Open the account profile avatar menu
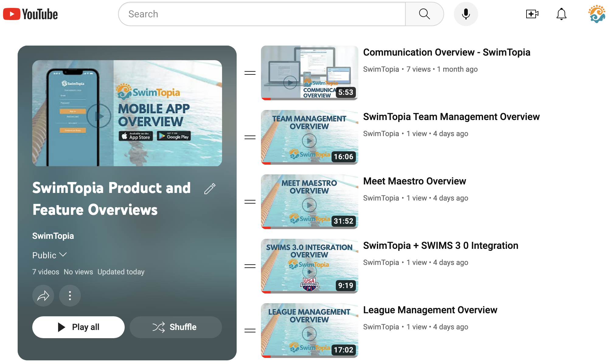 (x=597, y=14)
